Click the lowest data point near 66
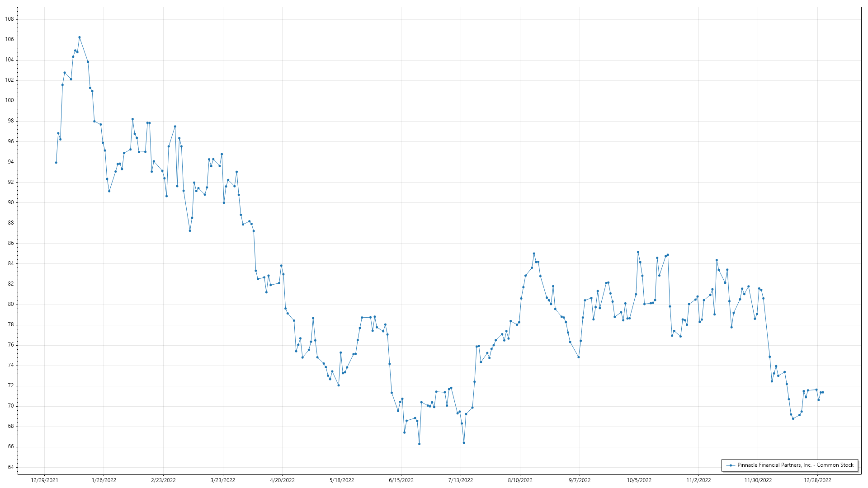Image resolution: width=868 pixels, height=488 pixels. [419, 444]
